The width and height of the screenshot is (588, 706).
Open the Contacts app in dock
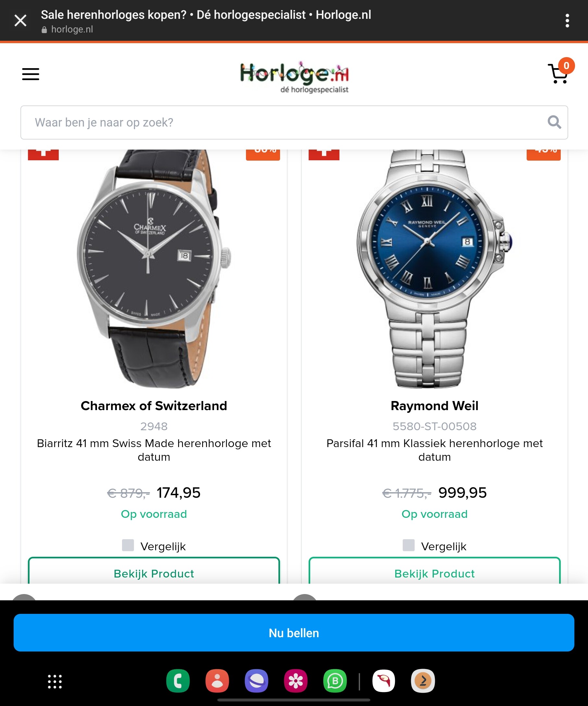pos(217,681)
